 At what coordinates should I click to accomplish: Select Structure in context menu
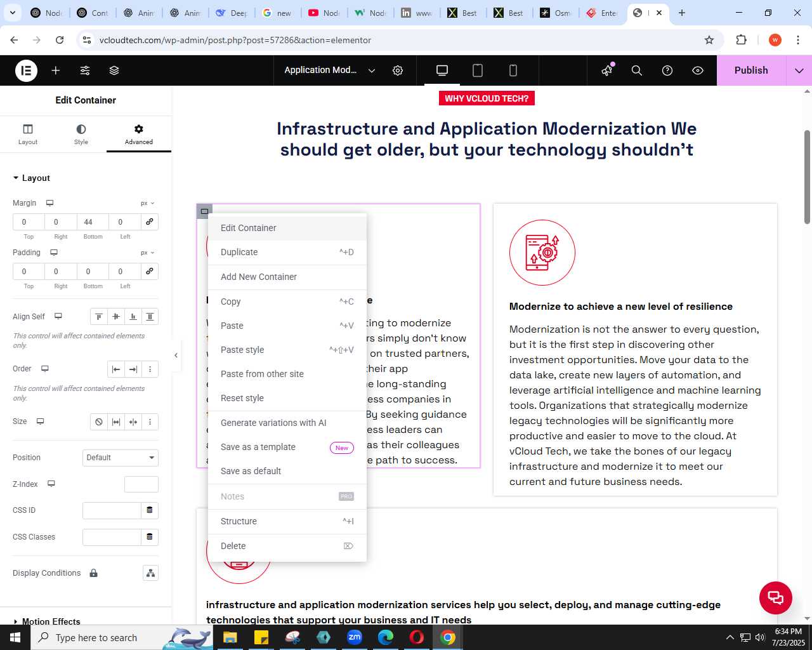tap(287, 521)
